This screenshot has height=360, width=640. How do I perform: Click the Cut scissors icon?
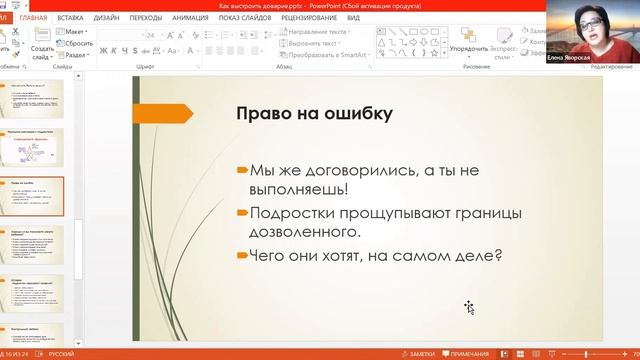(16, 31)
